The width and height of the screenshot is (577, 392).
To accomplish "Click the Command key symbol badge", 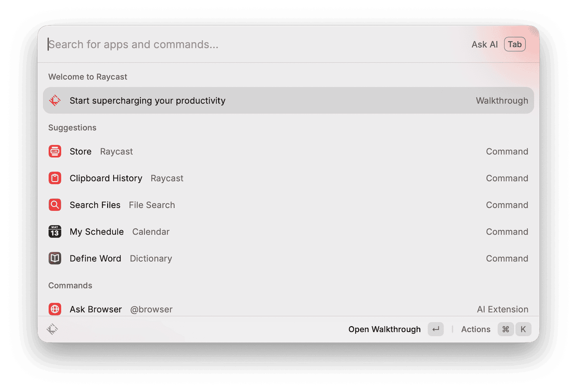I will point(506,329).
